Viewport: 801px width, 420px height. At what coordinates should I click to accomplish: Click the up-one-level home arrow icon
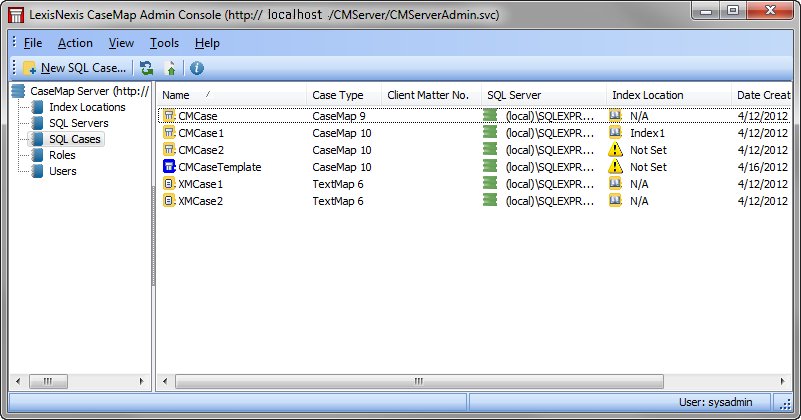171,68
